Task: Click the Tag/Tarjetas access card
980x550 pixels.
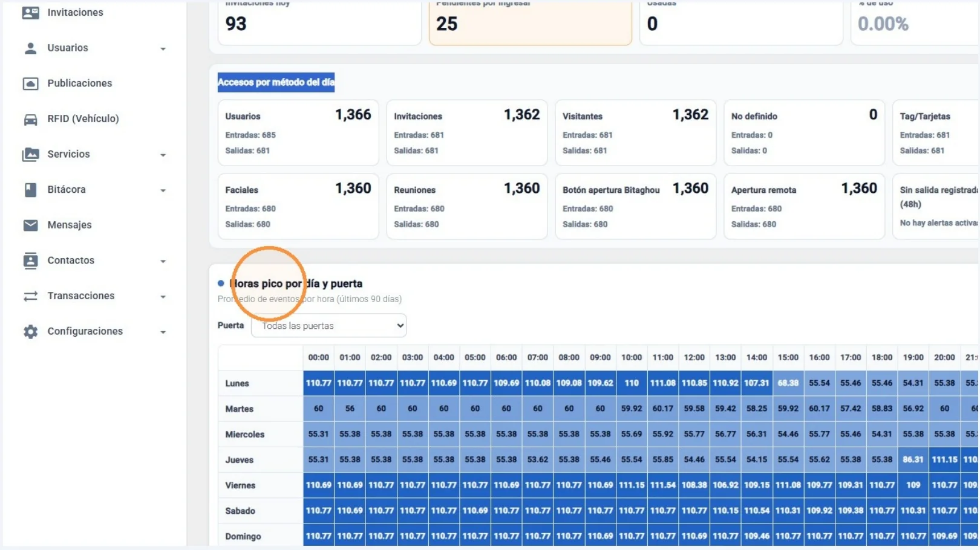Action: point(936,133)
